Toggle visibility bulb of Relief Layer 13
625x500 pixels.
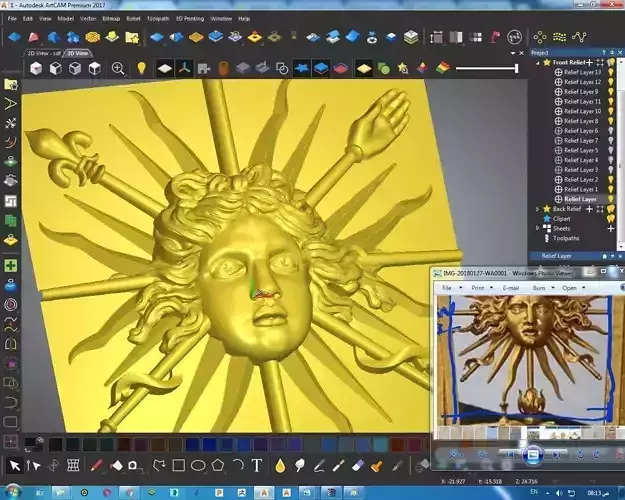tap(610, 72)
